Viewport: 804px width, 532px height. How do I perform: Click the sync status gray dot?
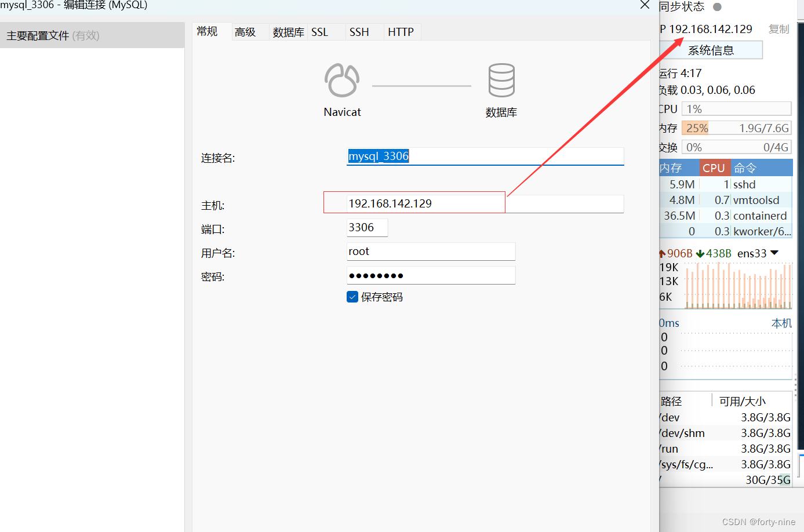[717, 7]
